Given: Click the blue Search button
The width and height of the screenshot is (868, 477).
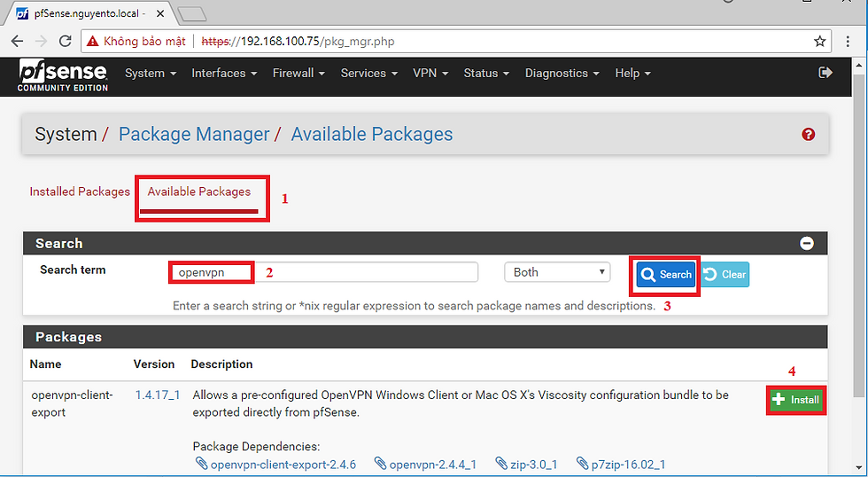Looking at the screenshot, I should (665, 274).
